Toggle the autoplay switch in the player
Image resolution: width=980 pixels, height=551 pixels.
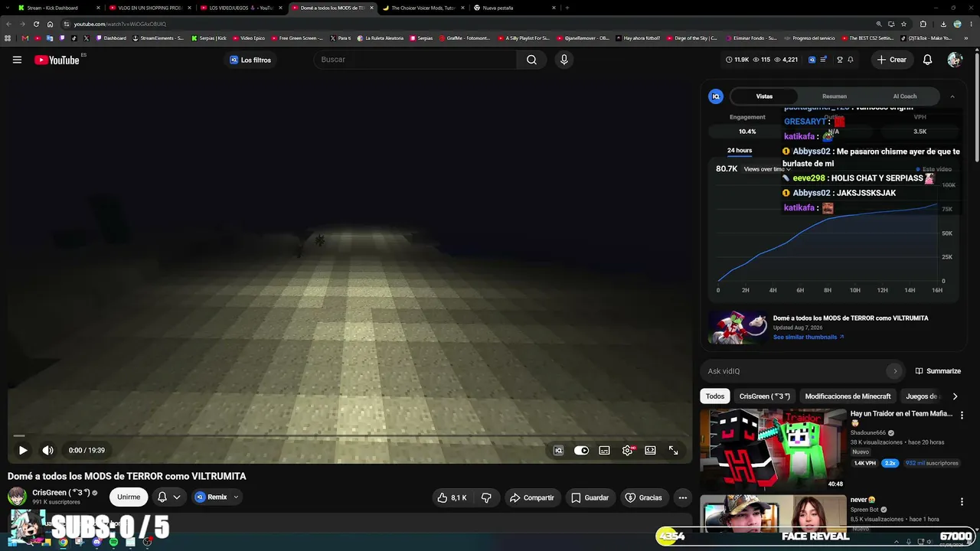point(581,451)
